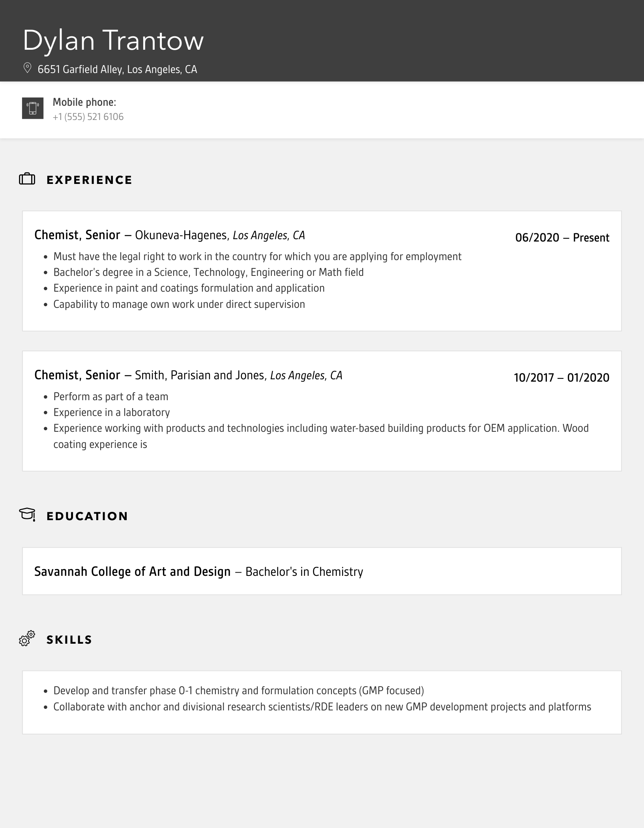Click the mobile phone icon

[x=33, y=108]
